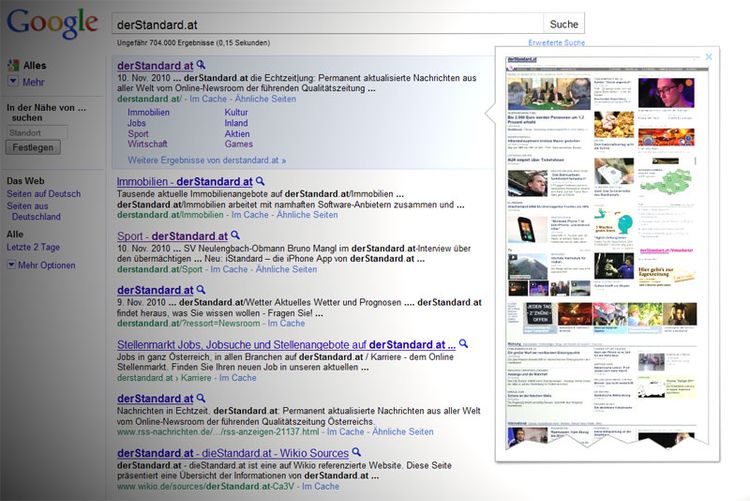Open Im Cache for the Wikio result
The height and width of the screenshot is (501, 750).
320,486
